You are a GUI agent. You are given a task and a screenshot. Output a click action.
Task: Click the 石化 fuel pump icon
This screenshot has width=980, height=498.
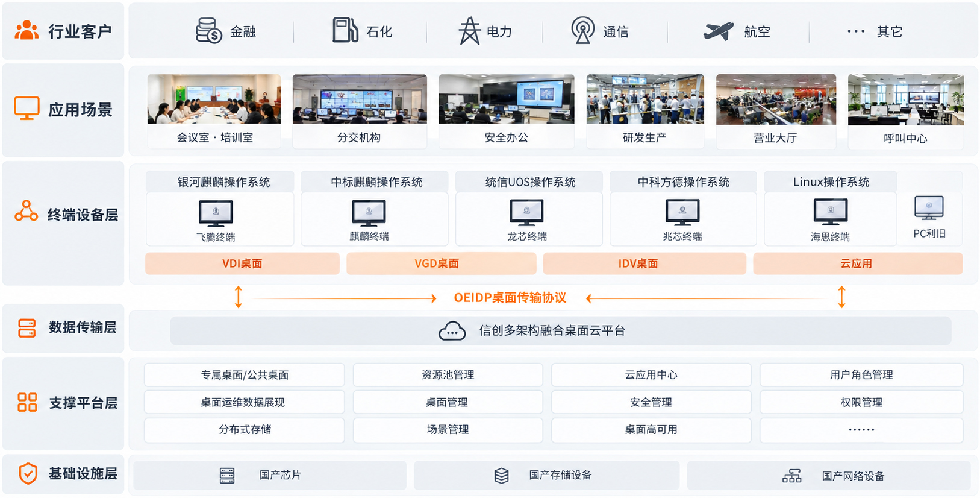coord(345,30)
